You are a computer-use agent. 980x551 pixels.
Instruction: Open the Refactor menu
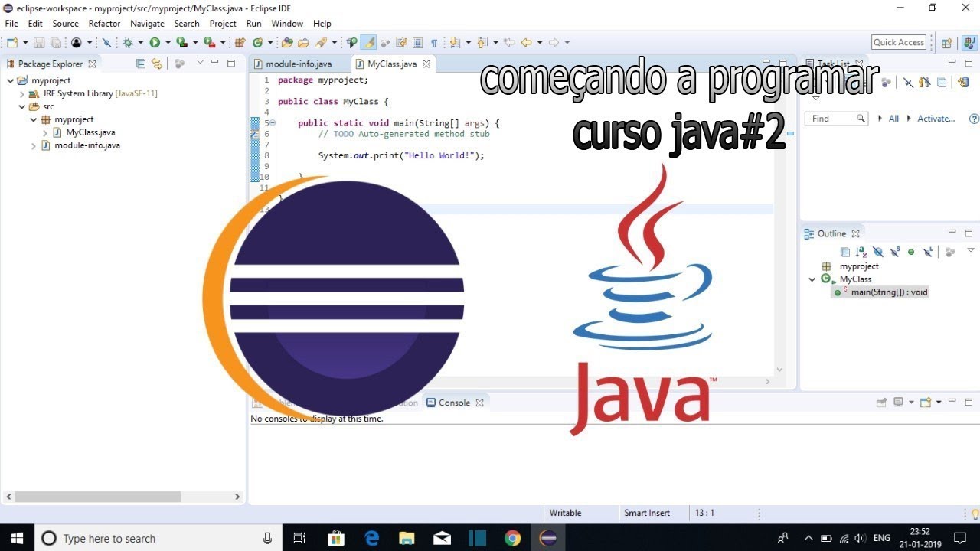point(104,24)
